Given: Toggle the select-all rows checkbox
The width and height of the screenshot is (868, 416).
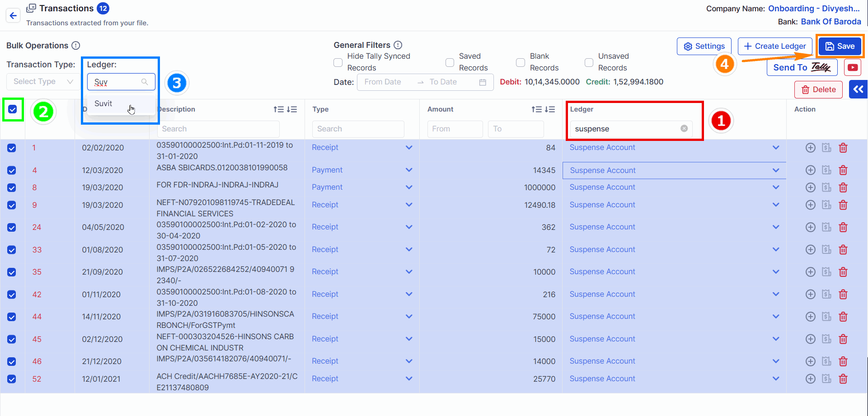Looking at the screenshot, I should click(13, 109).
